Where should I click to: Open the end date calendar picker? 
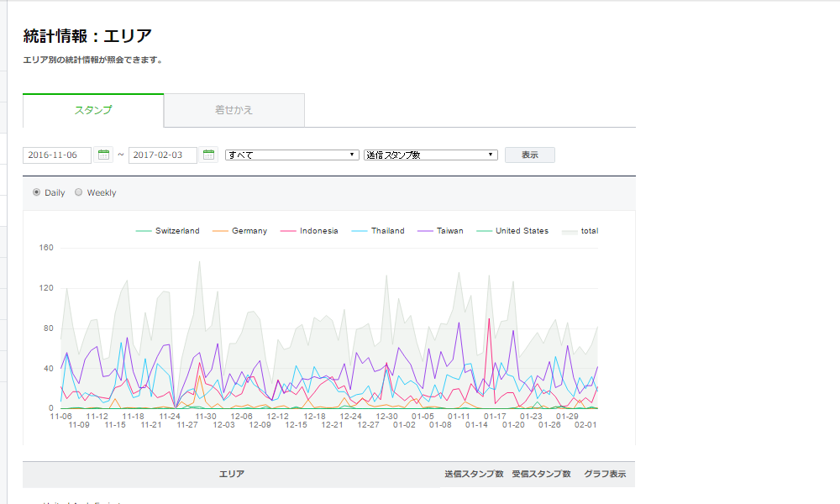(208, 155)
